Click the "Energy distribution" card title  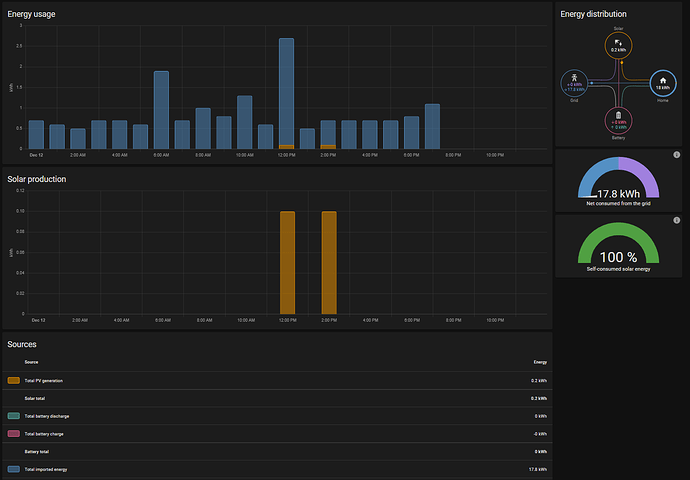[x=593, y=14]
